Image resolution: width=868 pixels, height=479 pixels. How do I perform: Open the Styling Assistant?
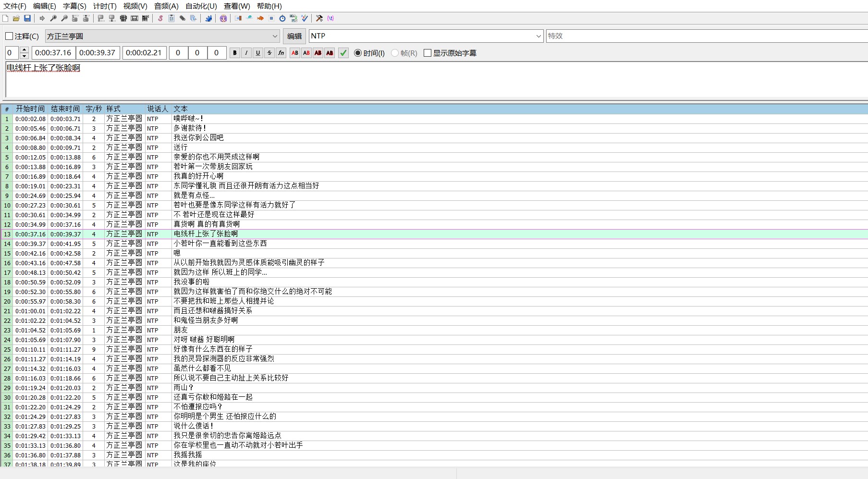pos(249,18)
